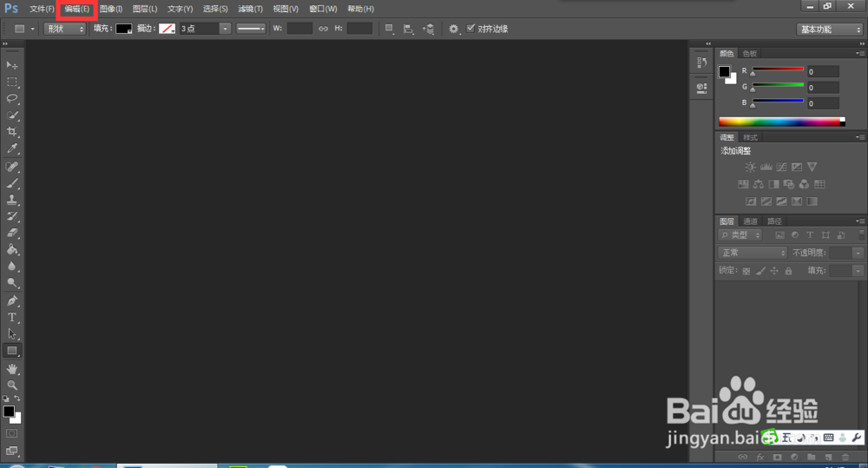Open the 形状 tool mode dropdown
Screen dimensions: 868x468
pyautogui.click(x=65, y=29)
